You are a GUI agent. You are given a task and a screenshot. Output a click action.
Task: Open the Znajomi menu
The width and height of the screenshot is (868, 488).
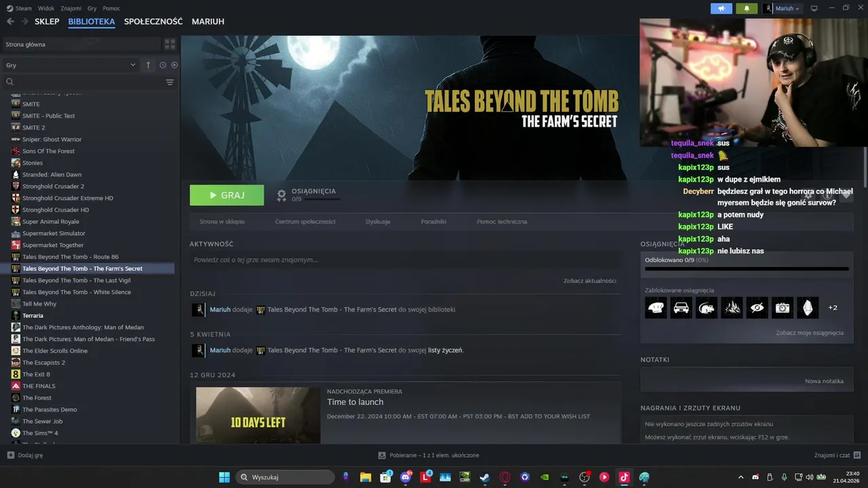(x=71, y=8)
